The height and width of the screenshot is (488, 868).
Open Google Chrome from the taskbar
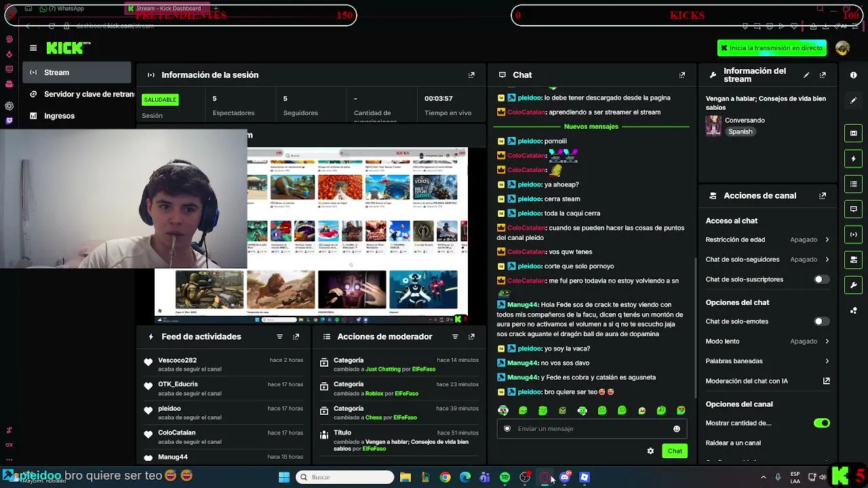click(445, 478)
